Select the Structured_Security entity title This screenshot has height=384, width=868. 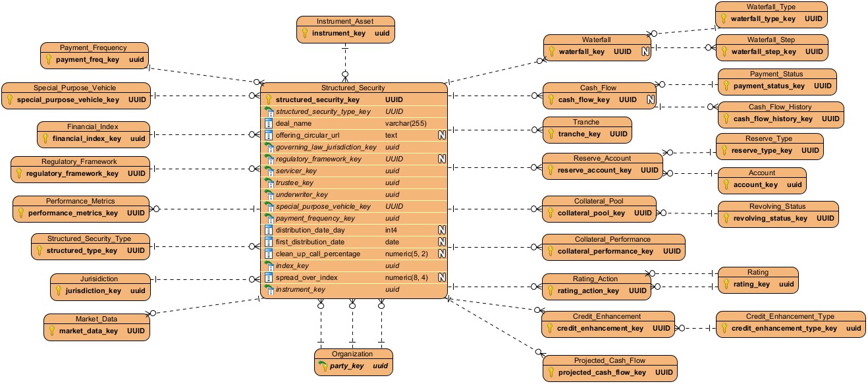pos(353,88)
